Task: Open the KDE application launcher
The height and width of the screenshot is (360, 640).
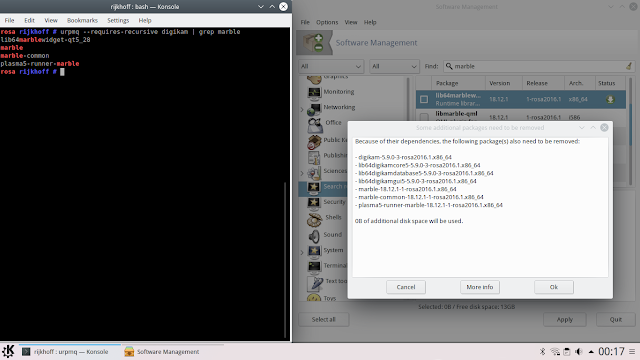Action: click(8, 351)
